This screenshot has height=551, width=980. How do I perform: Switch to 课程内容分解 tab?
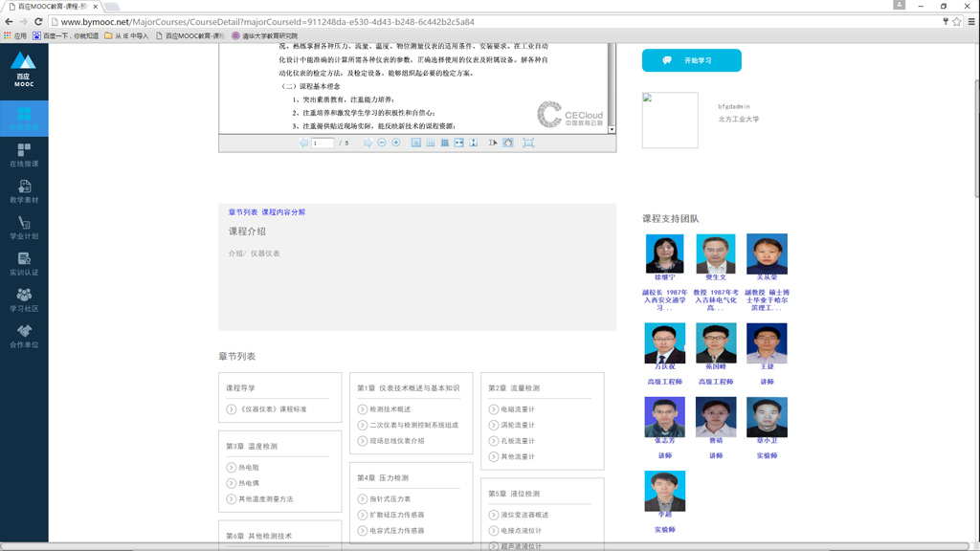283,212
